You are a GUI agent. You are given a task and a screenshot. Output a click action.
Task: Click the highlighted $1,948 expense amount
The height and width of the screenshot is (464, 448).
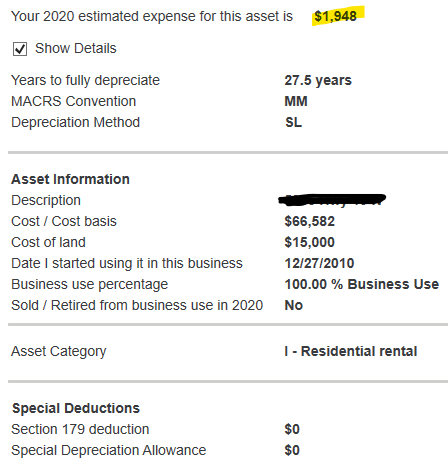[x=335, y=16]
